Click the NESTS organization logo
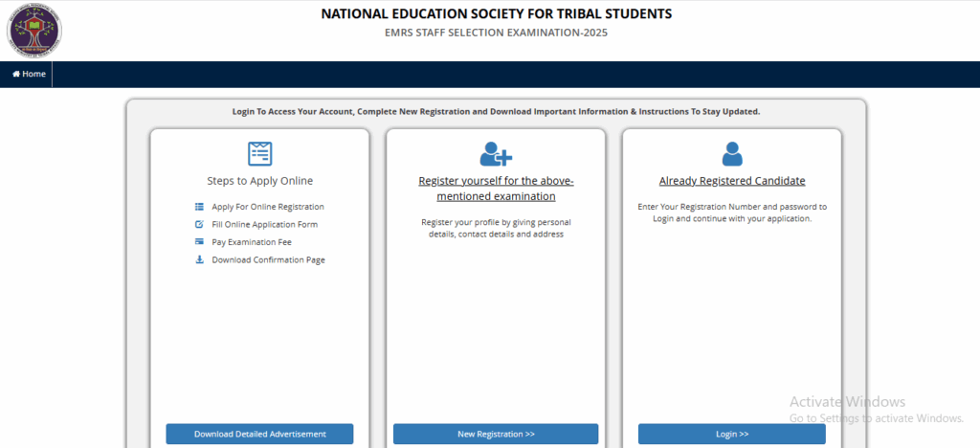 (33, 30)
